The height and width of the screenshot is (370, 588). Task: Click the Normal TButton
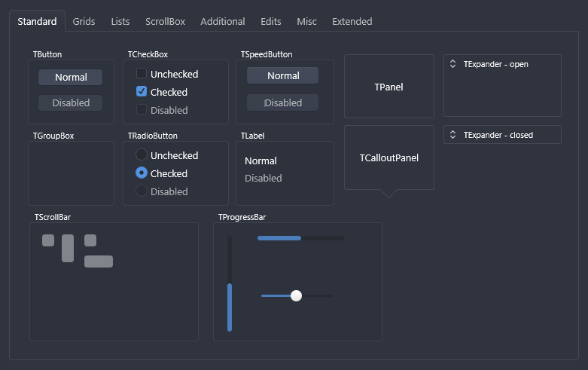pos(71,78)
